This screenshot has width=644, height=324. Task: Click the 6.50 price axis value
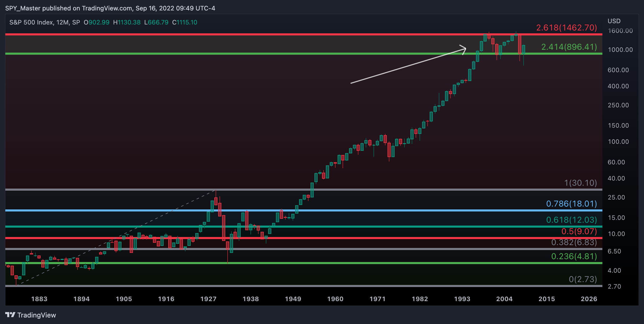(x=614, y=251)
